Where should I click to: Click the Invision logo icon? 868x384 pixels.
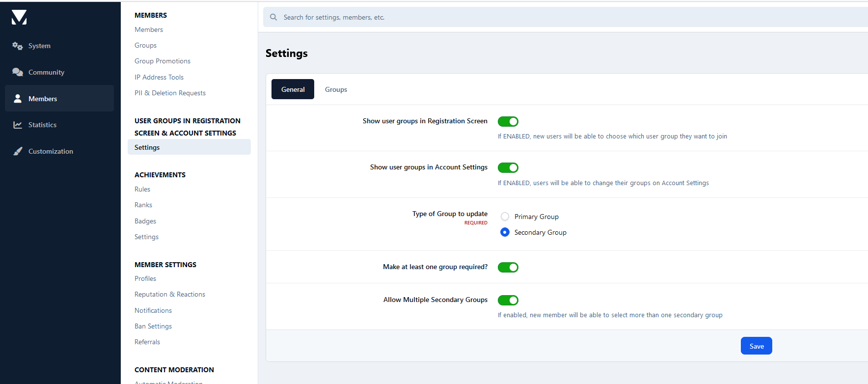click(x=19, y=17)
